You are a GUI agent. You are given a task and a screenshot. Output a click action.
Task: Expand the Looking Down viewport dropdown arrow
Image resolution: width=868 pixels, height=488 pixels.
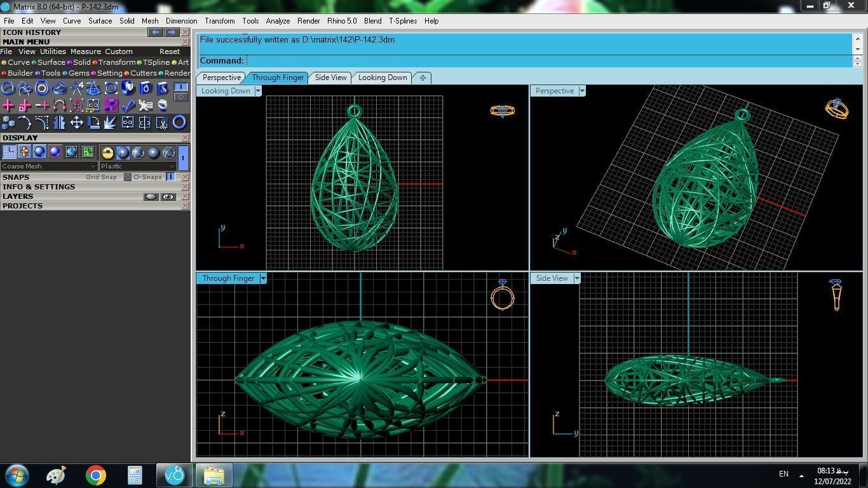258,91
